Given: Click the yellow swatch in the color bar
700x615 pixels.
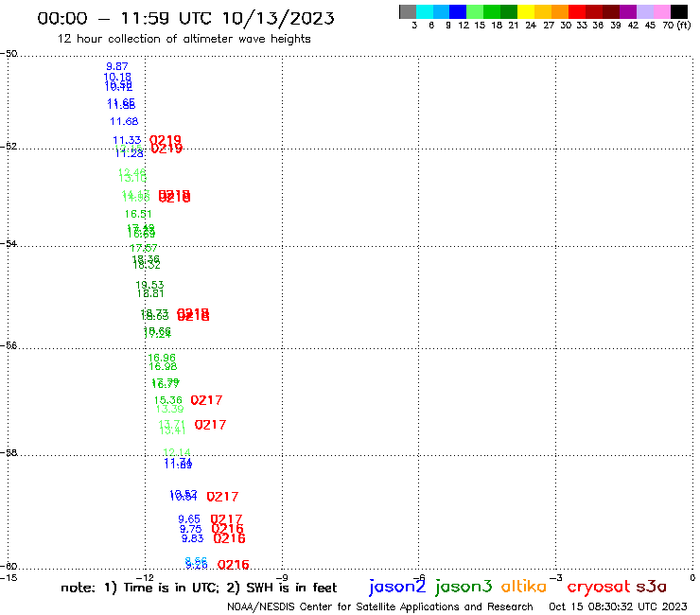Looking at the screenshot, I should tap(526, 11).
